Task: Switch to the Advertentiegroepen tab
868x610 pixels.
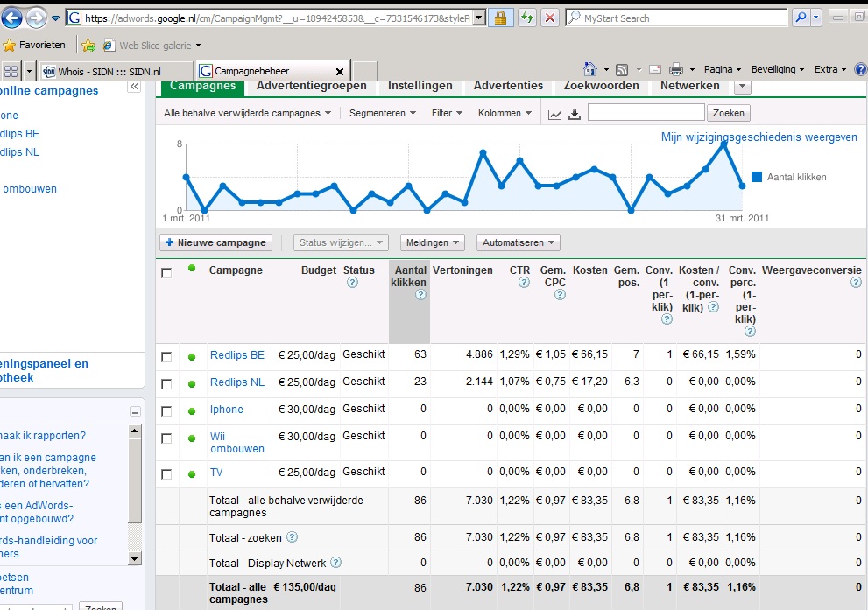Action: coord(312,87)
